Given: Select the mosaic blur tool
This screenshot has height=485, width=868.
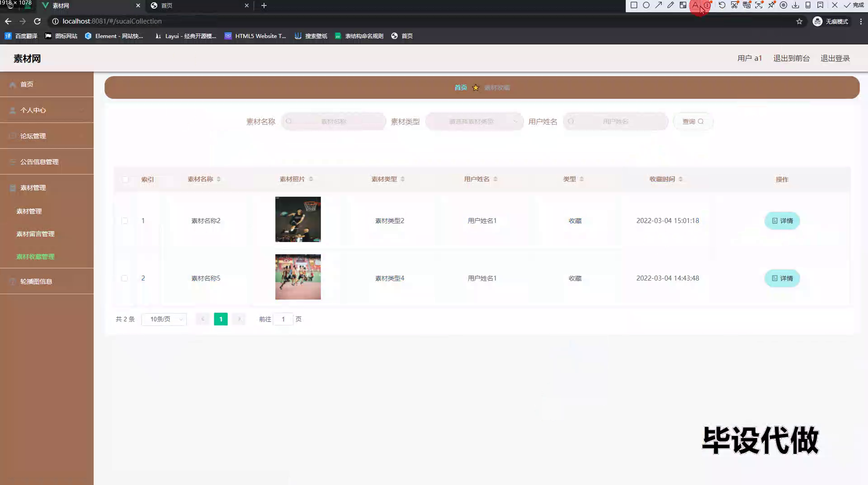Looking at the screenshot, I should (683, 5).
